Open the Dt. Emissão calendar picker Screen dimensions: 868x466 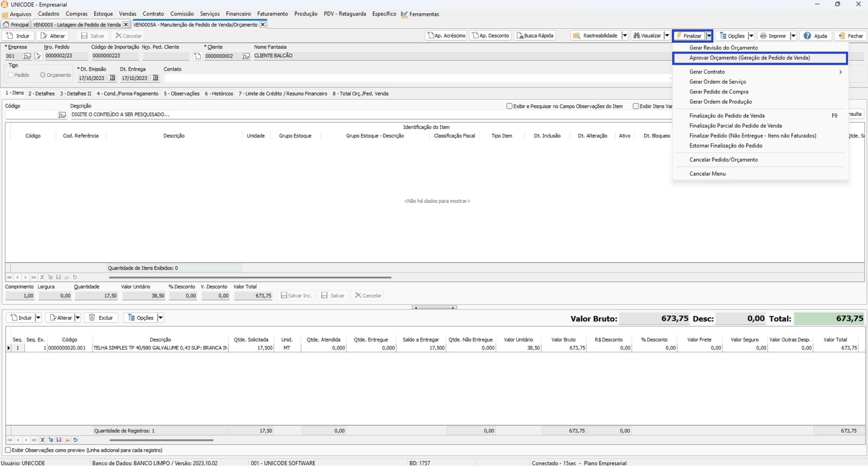pyautogui.click(x=112, y=78)
